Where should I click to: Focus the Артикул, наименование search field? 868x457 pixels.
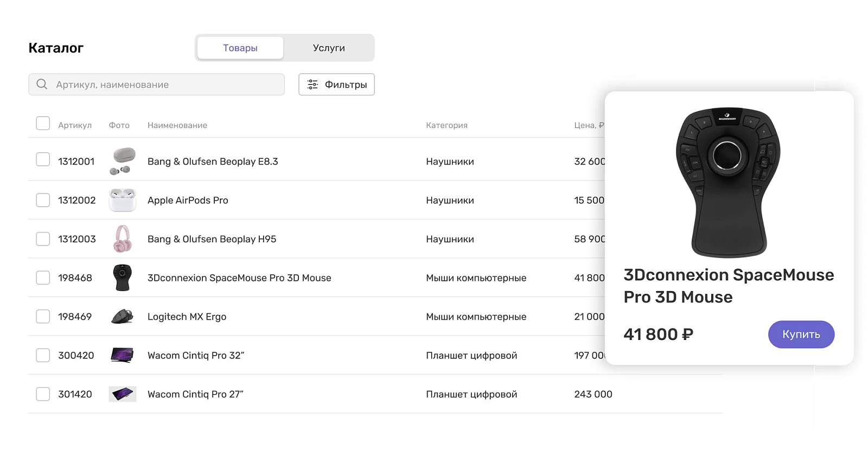pos(156,85)
